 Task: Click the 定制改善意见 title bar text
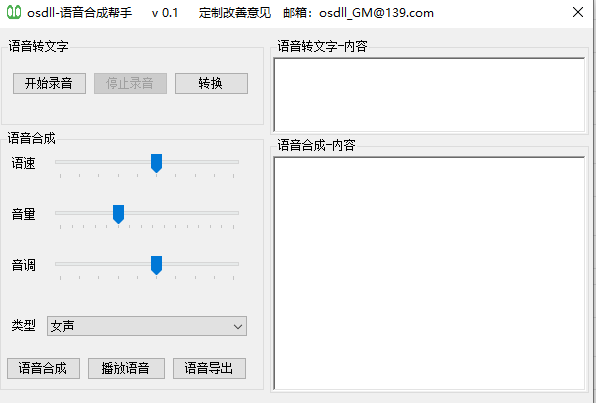[235, 13]
